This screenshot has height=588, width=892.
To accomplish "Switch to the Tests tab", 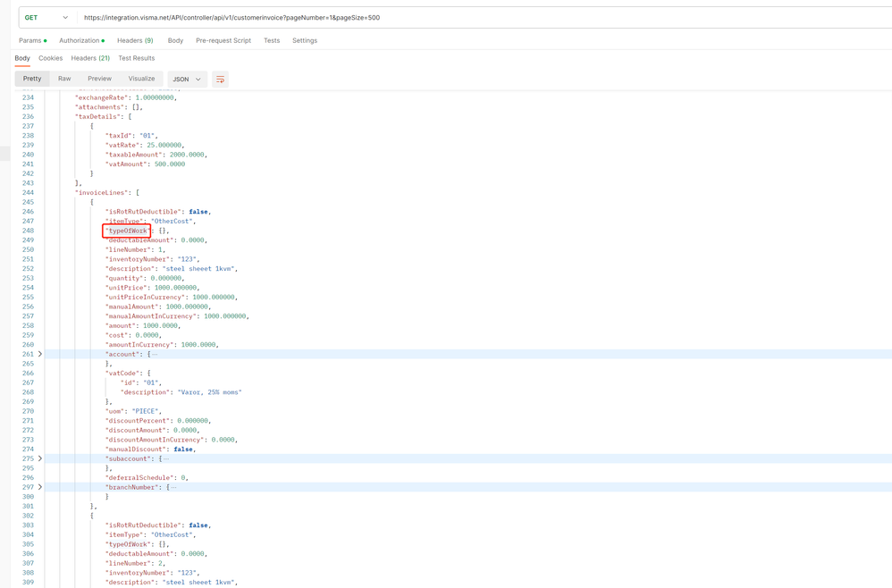I will 272,40.
